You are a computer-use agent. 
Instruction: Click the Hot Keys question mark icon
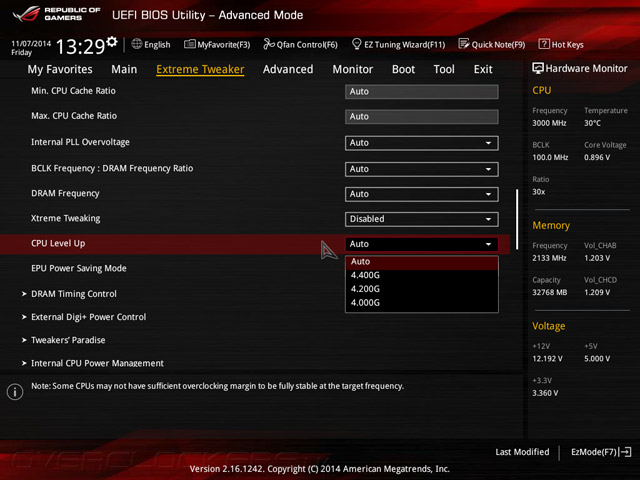coord(544,44)
